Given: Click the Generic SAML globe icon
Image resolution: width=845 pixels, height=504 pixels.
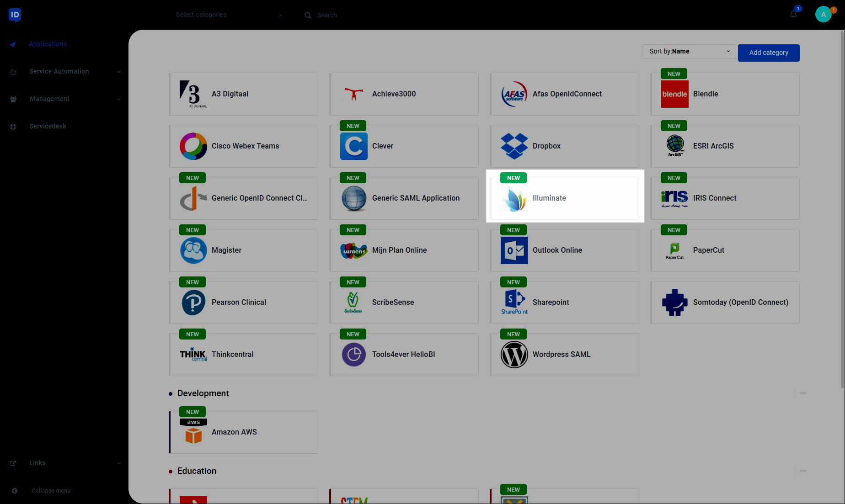Looking at the screenshot, I should (354, 198).
